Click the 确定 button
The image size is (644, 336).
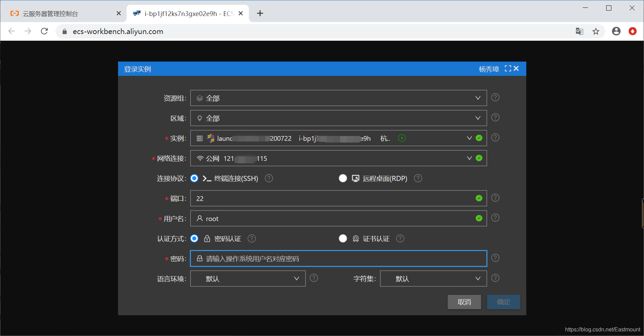coord(503,302)
